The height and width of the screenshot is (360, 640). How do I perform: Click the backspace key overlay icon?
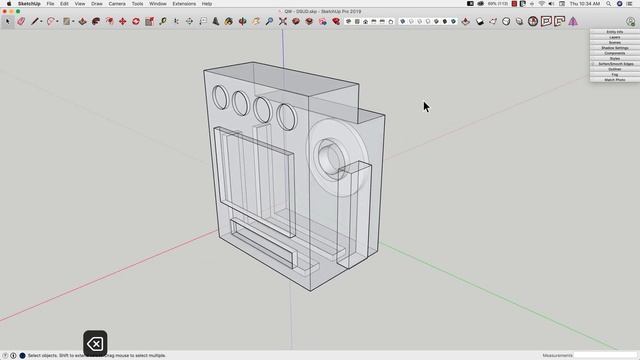[x=95, y=344]
